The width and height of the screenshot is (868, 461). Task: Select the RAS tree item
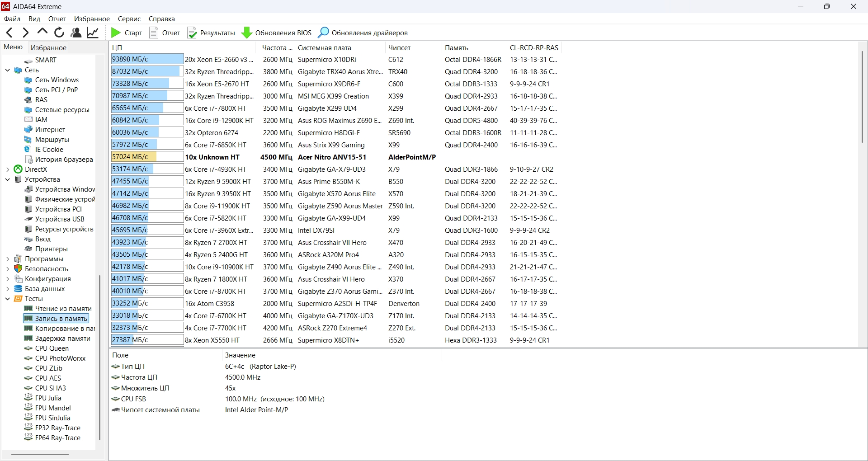point(36,100)
